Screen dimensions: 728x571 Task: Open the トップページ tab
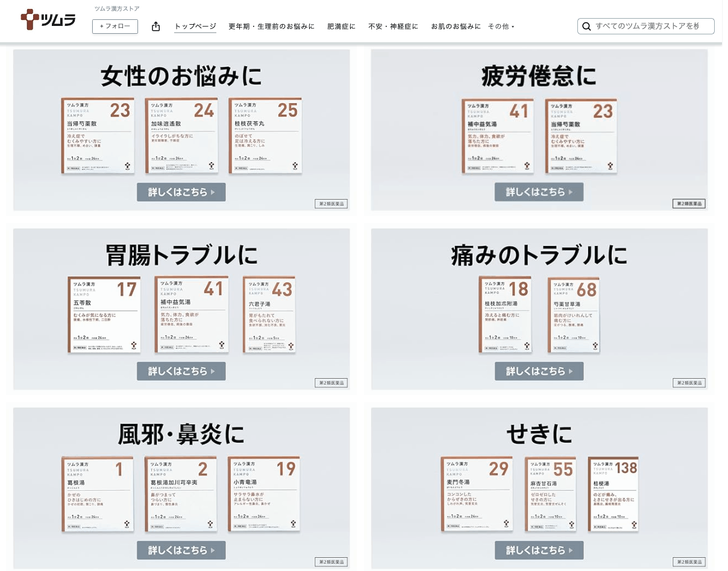[x=195, y=27]
